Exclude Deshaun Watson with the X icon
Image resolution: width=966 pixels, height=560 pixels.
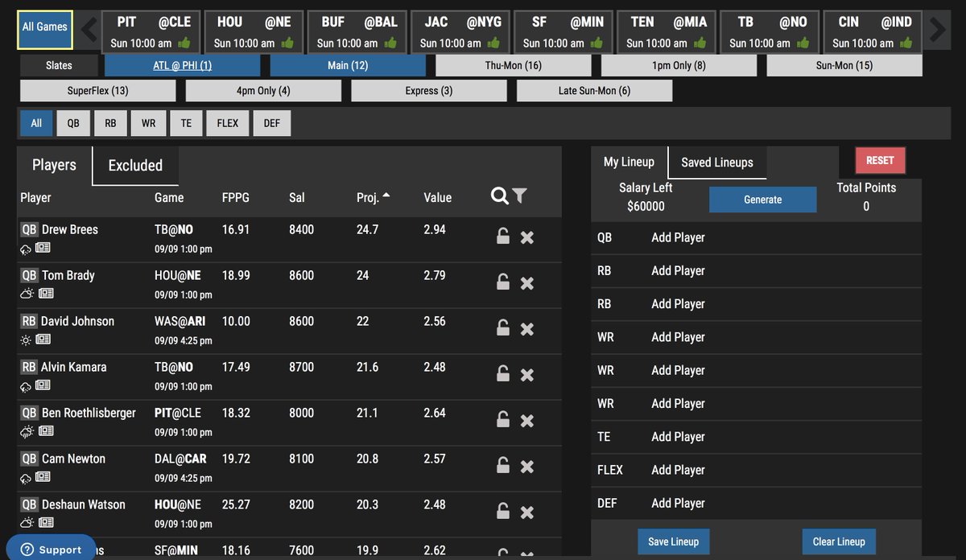pos(527,513)
